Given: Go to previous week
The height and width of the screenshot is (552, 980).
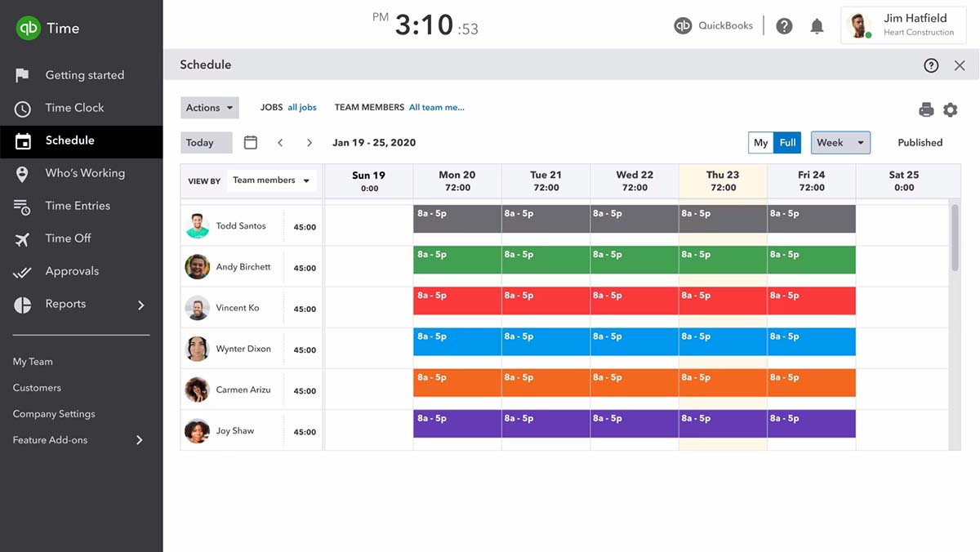Looking at the screenshot, I should (280, 142).
